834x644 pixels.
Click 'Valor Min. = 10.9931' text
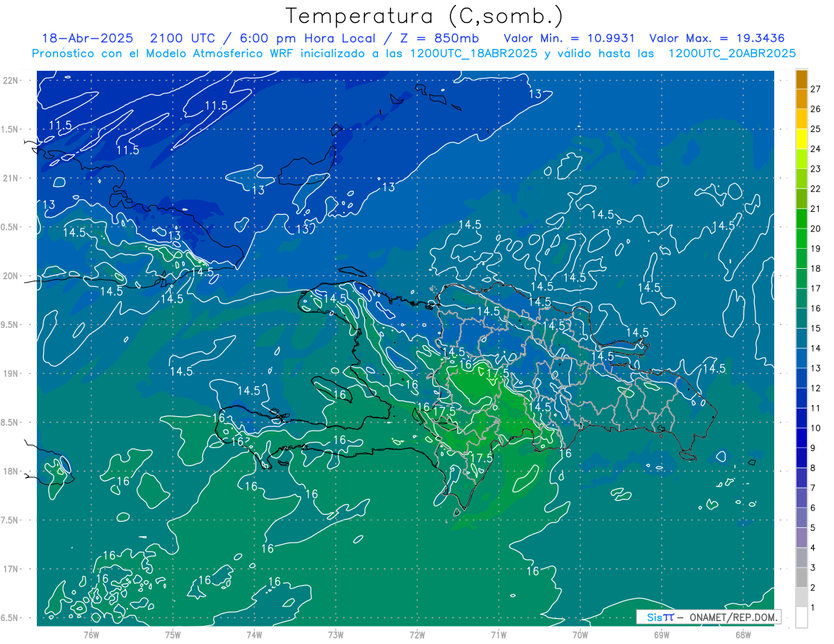(x=569, y=38)
